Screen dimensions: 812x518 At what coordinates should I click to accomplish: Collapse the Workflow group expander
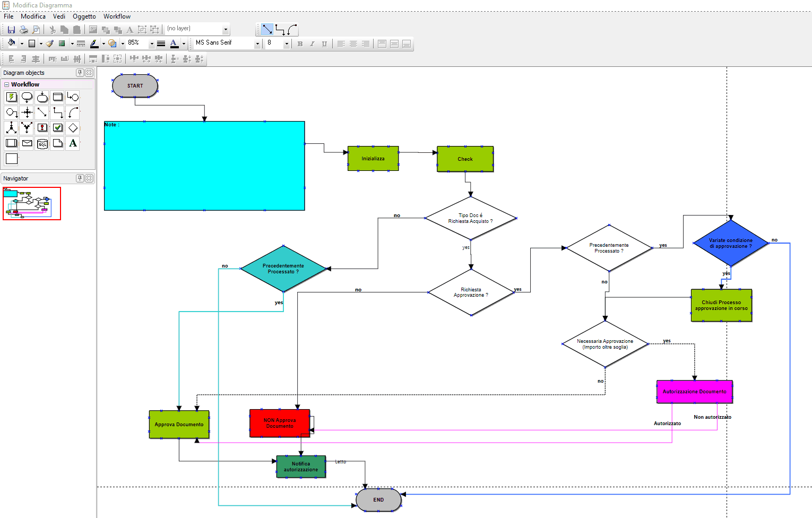tap(6, 84)
